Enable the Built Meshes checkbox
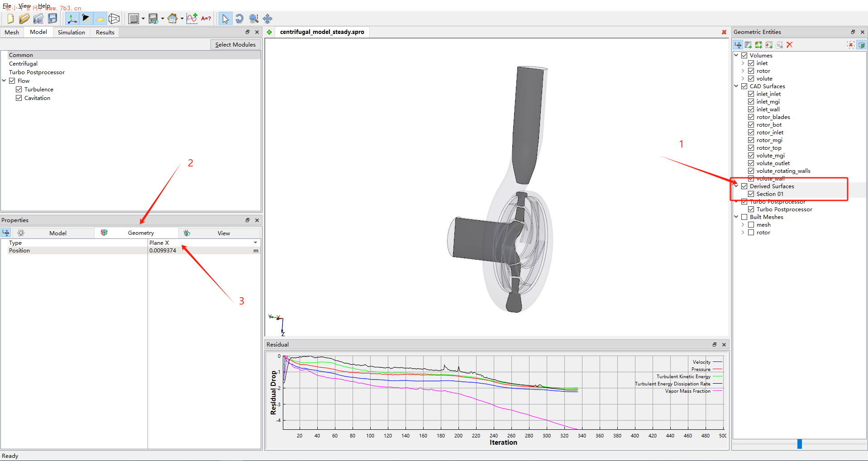The height and width of the screenshot is (461, 868). click(744, 217)
